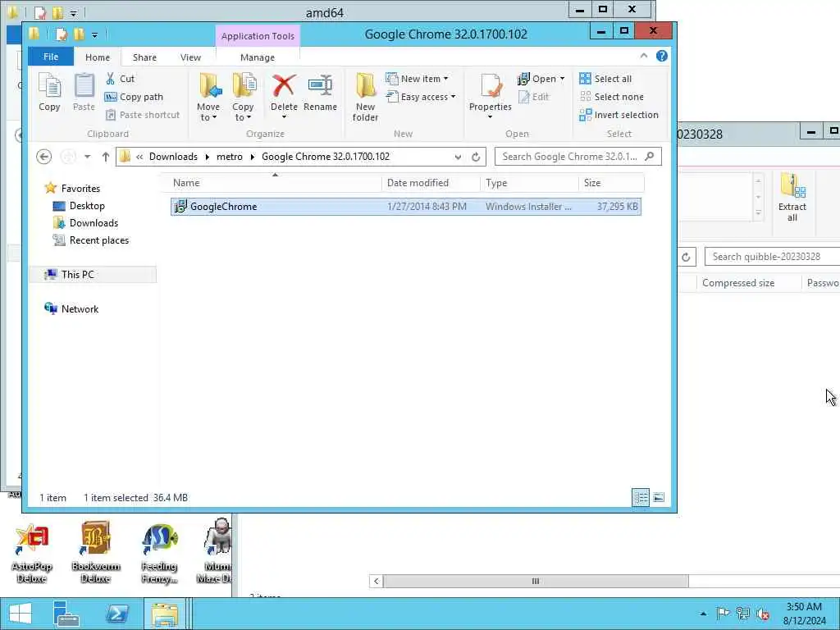The width and height of the screenshot is (840, 630).
Task: Switch to the Home ribbon tab
Action: (98, 57)
